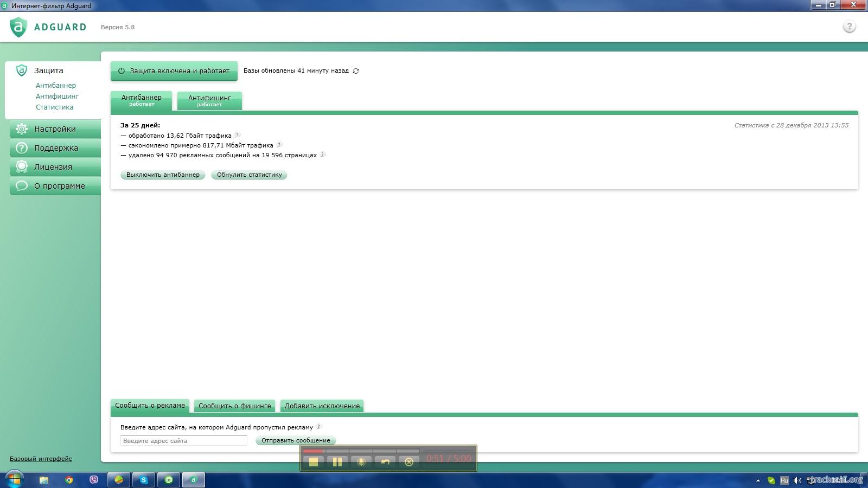Click 'Базовый интерфейс' link

[x=41, y=459]
